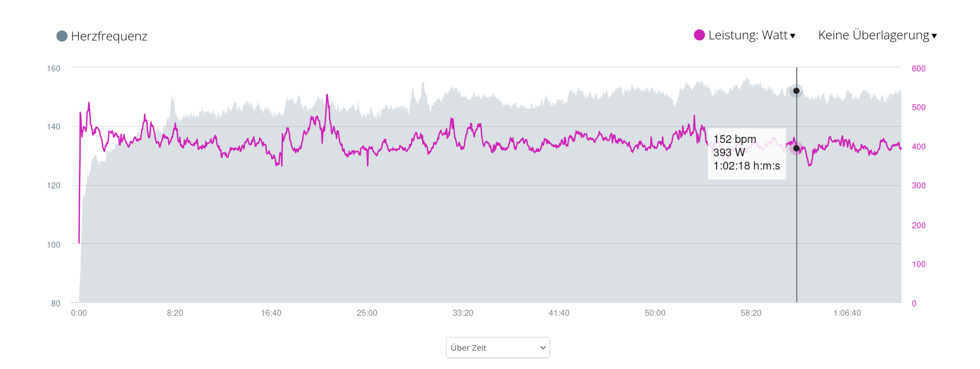Click the arrow next to Leistung: Watt

click(x=793, y=36)
